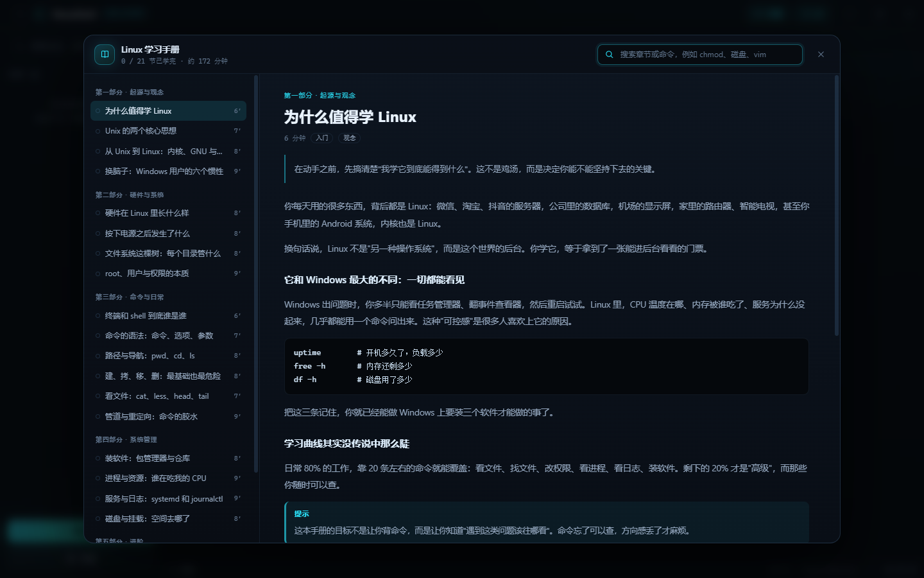Click the sidebar chapter list scrollbar
Screen dimensions: 924x578
[x=256, y=274]
